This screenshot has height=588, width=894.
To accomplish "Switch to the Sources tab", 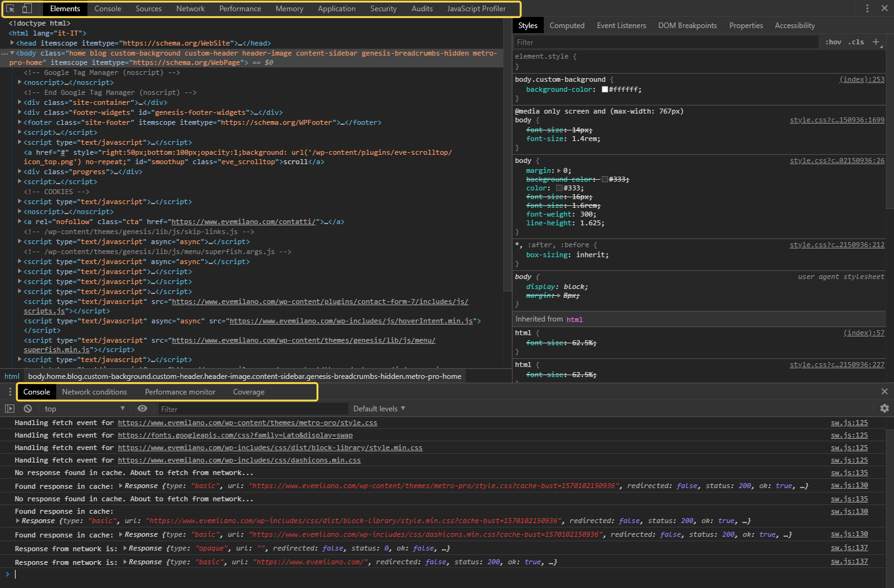I will tap(149, 9).
